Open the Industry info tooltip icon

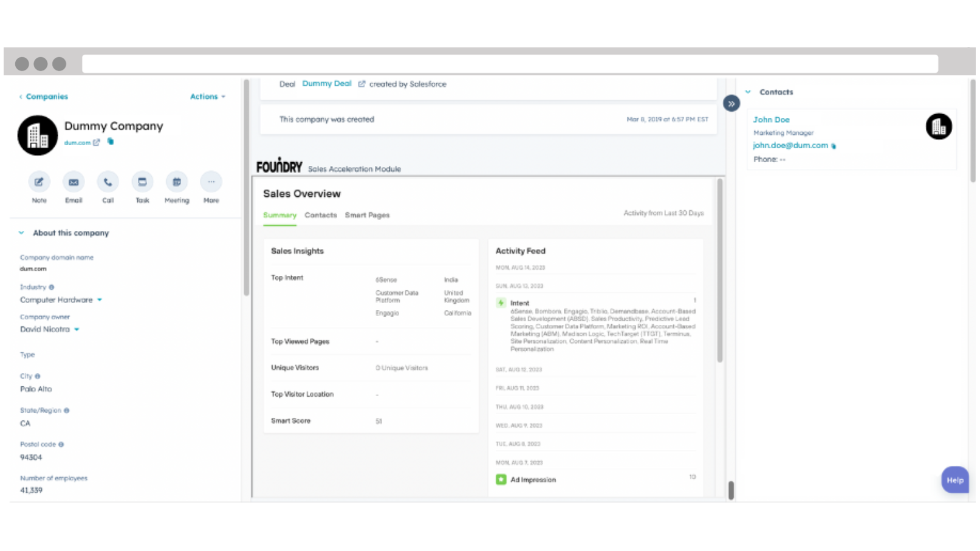pyautogui.click(x=50, y=287)
